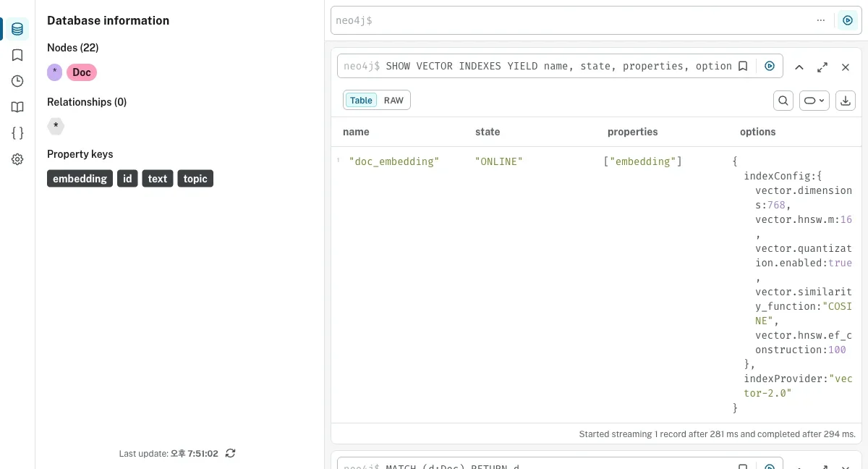Switch to the Table view tab
This screenshot has width=868, height=469.
[361, 101]
